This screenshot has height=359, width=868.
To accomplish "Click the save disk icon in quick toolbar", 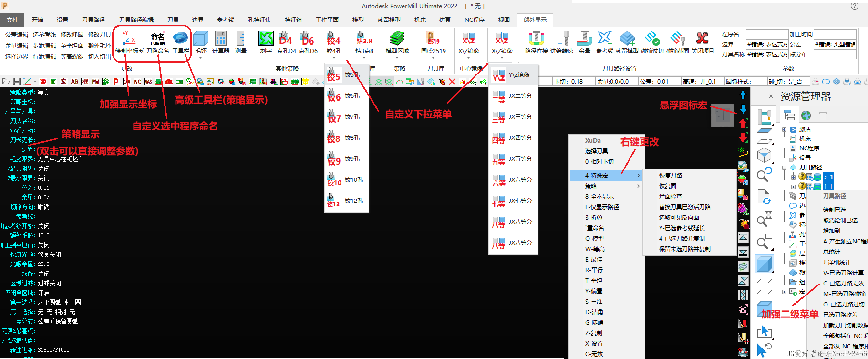I will pos(17,82).
